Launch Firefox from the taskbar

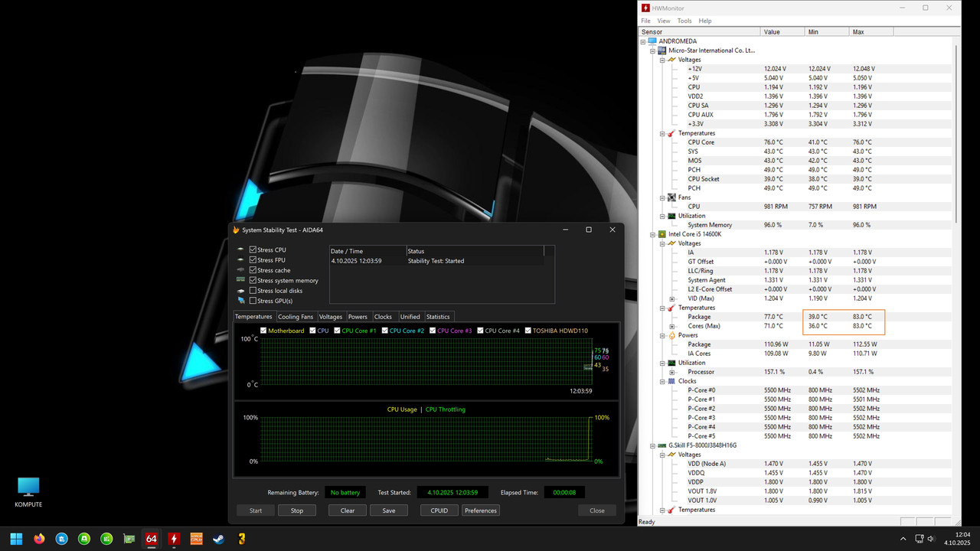[x=39, y=539]
